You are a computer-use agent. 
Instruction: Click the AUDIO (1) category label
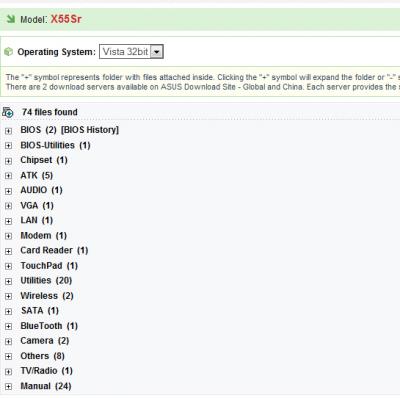pyautogui.click(x=41, y=190)
